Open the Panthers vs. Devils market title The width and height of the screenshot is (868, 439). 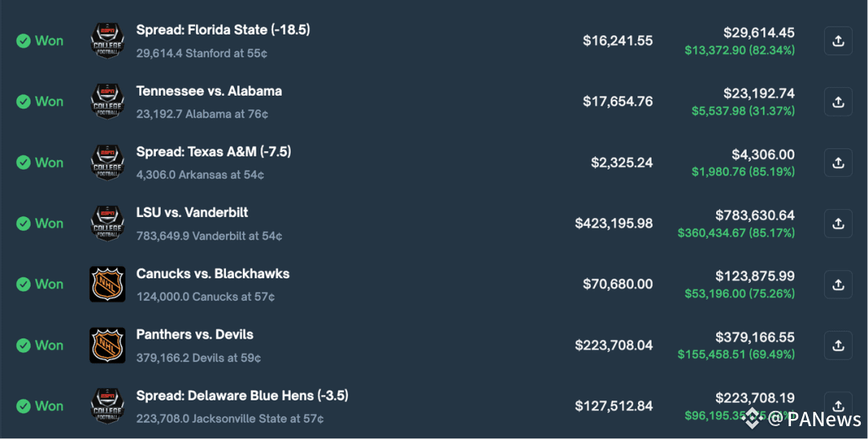click(194, 334)
